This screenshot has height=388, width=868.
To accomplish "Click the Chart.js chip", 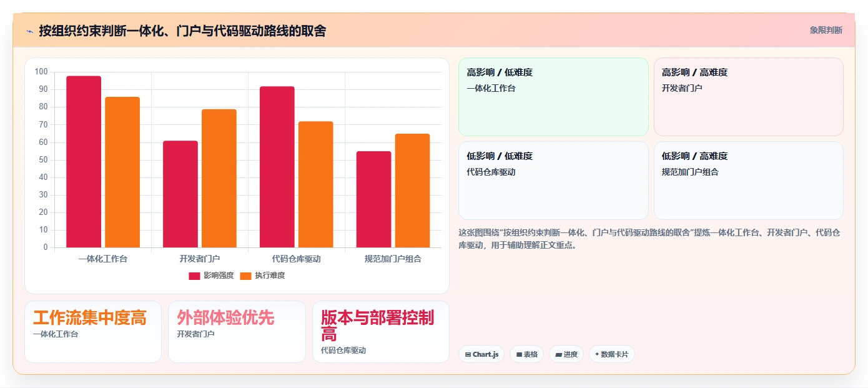I will coord(481,354).
